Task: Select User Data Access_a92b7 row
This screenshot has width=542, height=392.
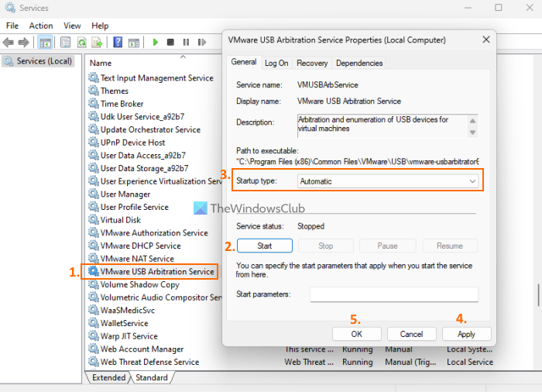Action: (137, 156)
